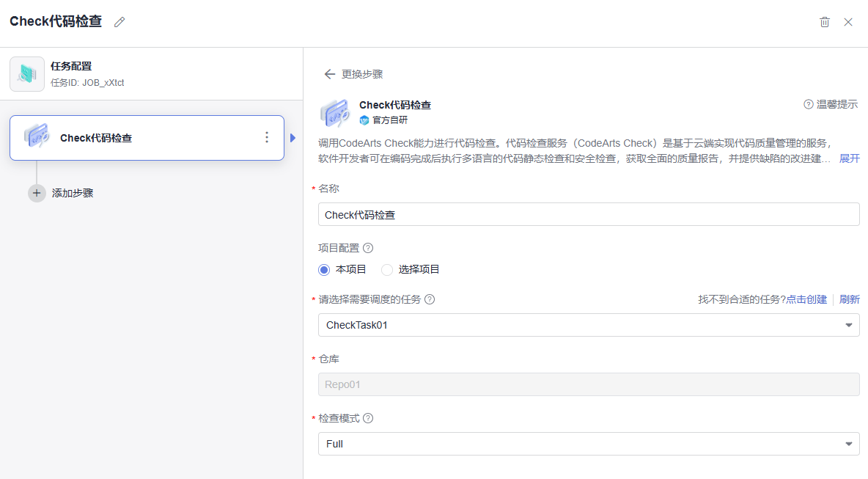The width and height of the screenshot is (868, 479).
Task: Close the Check代码检查 panel with X
Action: click(x=848, y=22)
